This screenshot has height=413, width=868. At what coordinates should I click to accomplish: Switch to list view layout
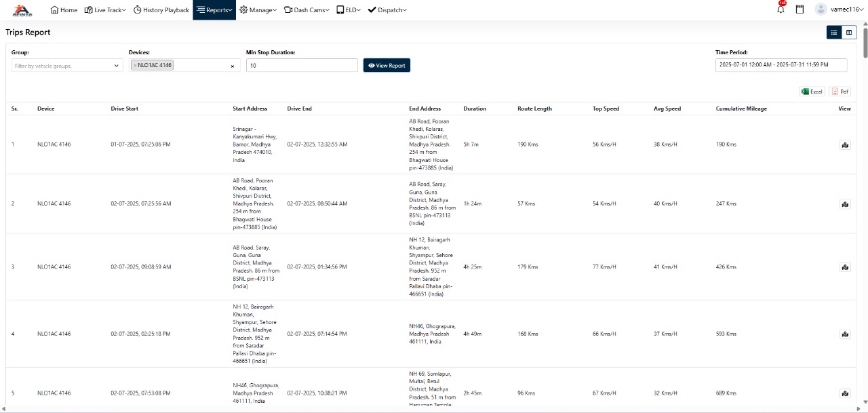coord(833,33)
